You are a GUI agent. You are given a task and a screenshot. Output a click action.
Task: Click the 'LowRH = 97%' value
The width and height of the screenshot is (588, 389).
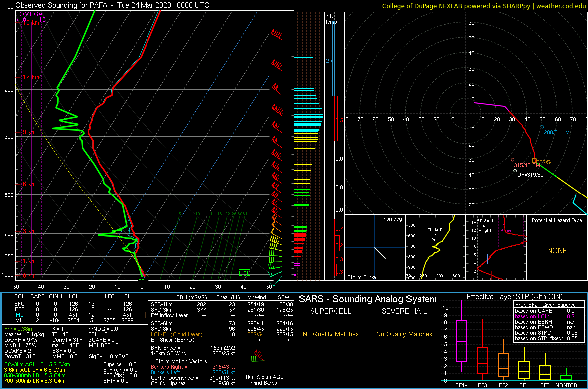(20, 339)
